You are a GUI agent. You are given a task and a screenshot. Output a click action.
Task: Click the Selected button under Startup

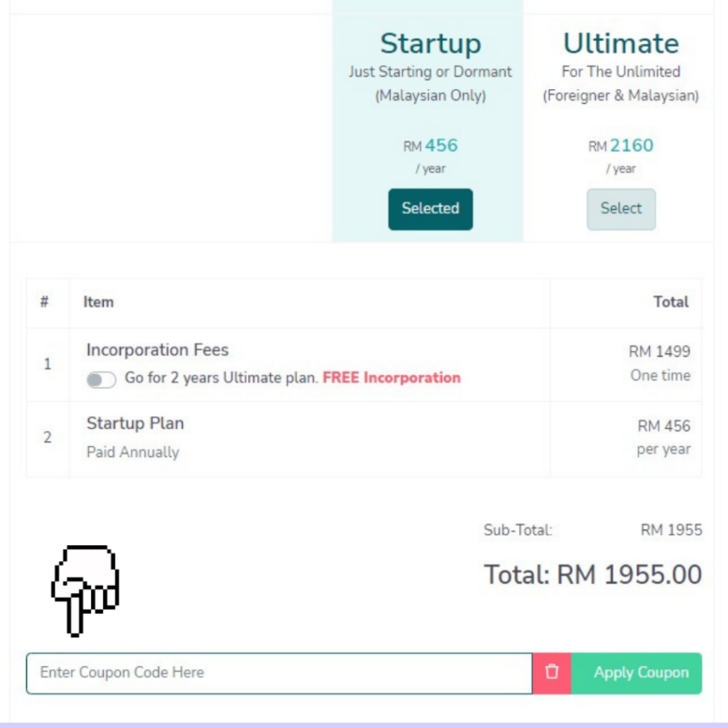tap(430, 209)
